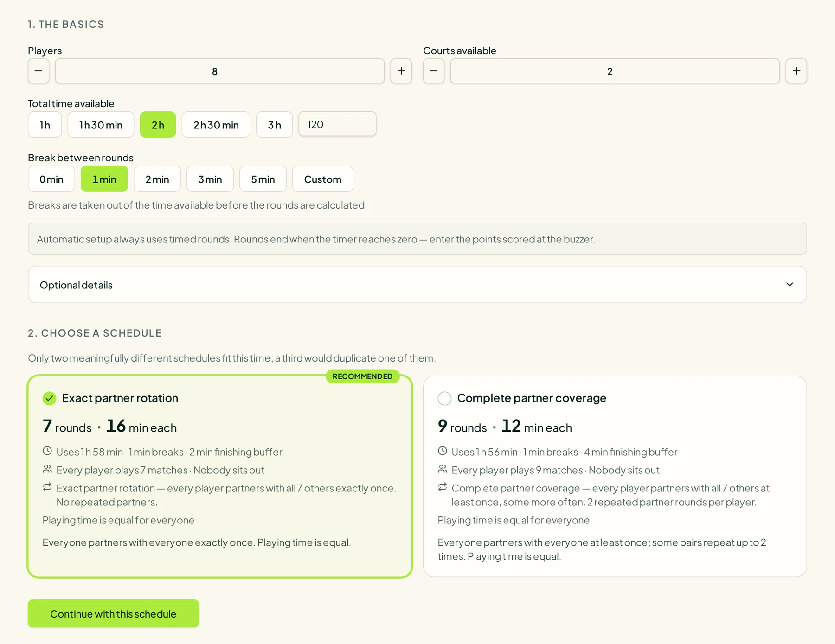Screen dimensions: 835x644
Task: Expand the Optional details section
Action: point(417,285)
